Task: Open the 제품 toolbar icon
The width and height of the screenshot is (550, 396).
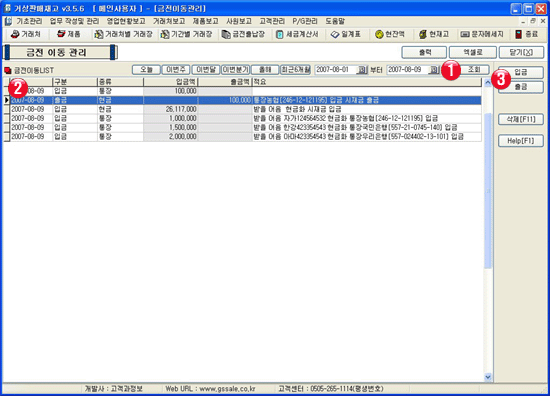Action: 69,34
